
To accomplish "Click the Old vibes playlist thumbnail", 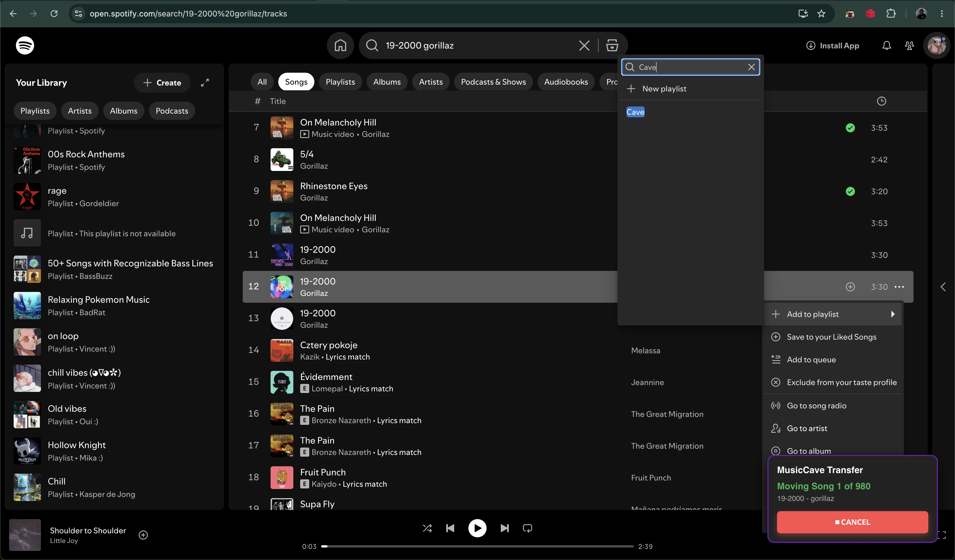I will 27,415.
